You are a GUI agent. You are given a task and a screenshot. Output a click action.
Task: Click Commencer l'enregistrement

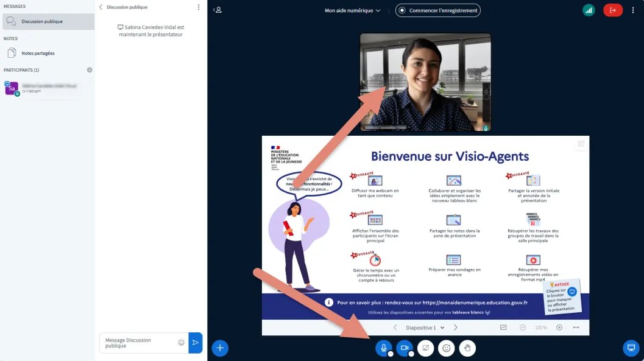click(x=437, y=10)
